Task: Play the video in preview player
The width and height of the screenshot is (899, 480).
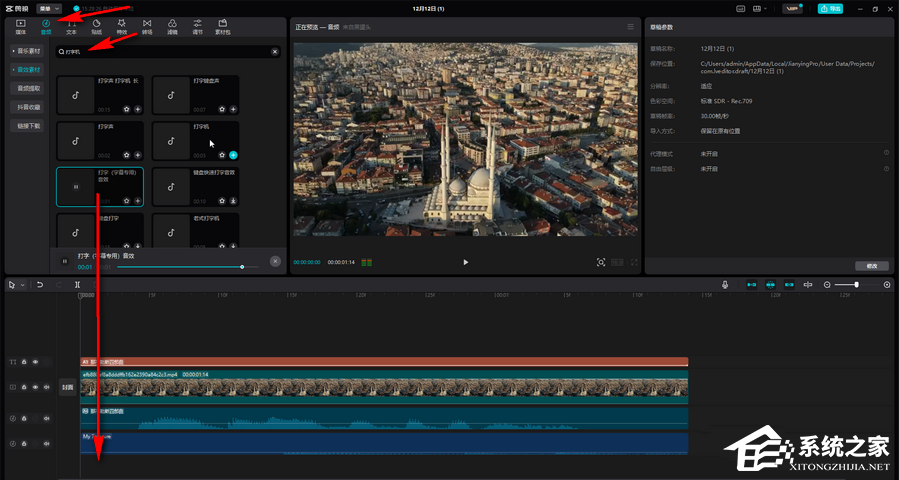Action: [465, 262]
